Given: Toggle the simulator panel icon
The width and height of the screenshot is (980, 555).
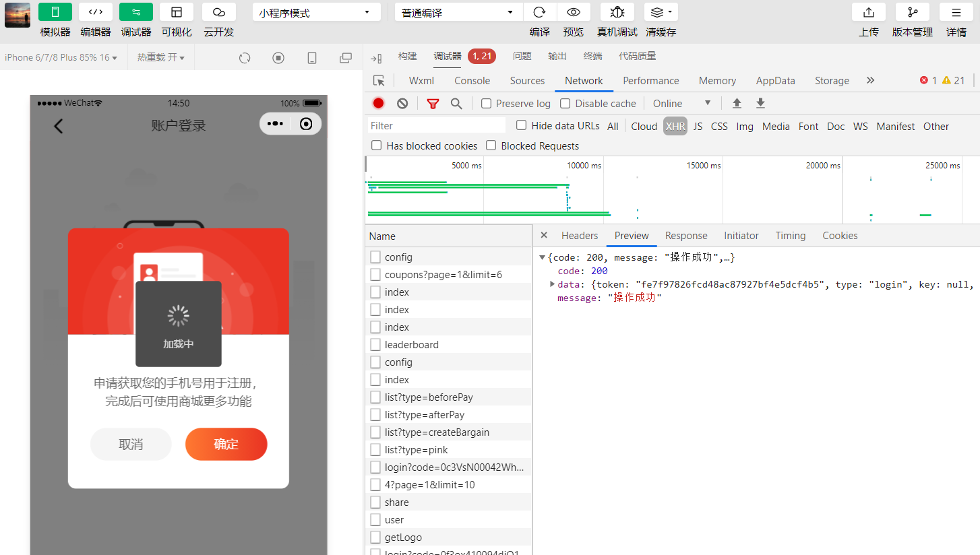Looking at the screenshot, I should (x=55, y=12).
